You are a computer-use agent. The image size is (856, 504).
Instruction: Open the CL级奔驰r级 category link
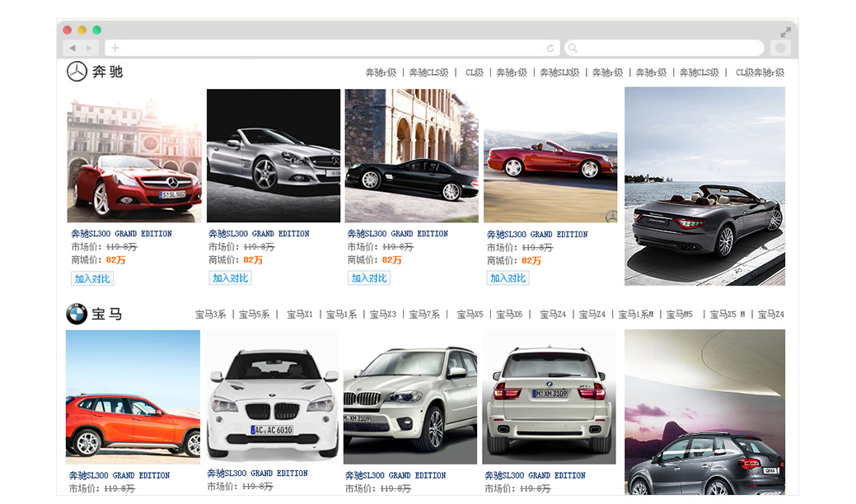point(760,72)
